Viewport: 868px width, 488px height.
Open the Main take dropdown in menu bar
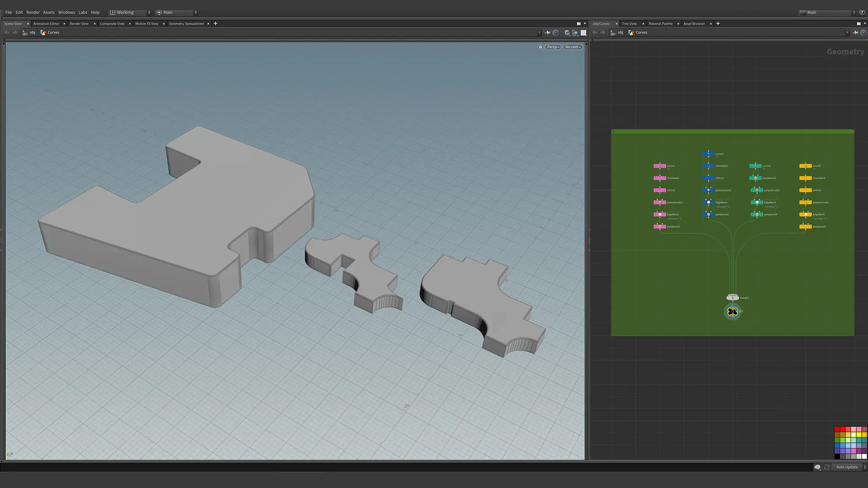177,13
